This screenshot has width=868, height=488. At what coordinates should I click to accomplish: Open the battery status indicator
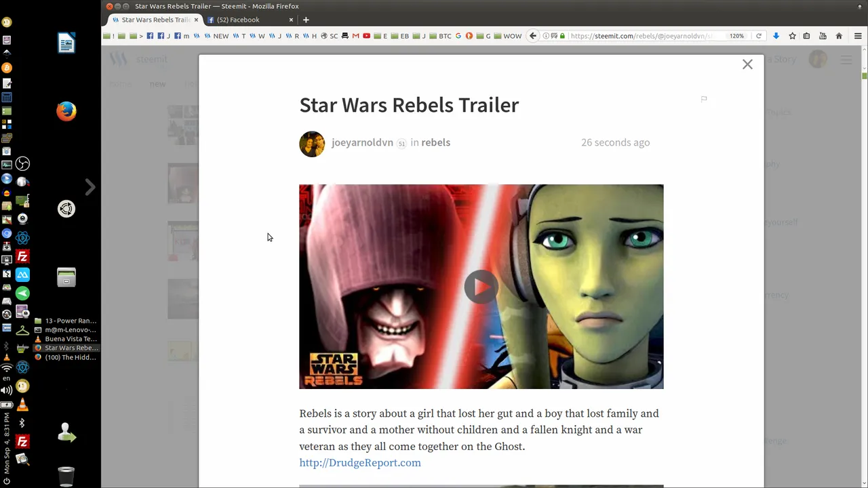point(7,405)
